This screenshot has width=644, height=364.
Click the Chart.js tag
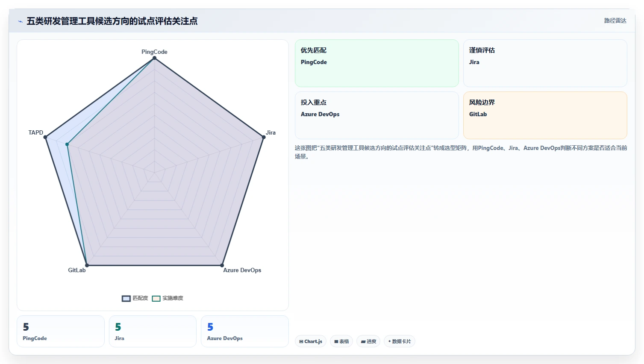[311, 341]
